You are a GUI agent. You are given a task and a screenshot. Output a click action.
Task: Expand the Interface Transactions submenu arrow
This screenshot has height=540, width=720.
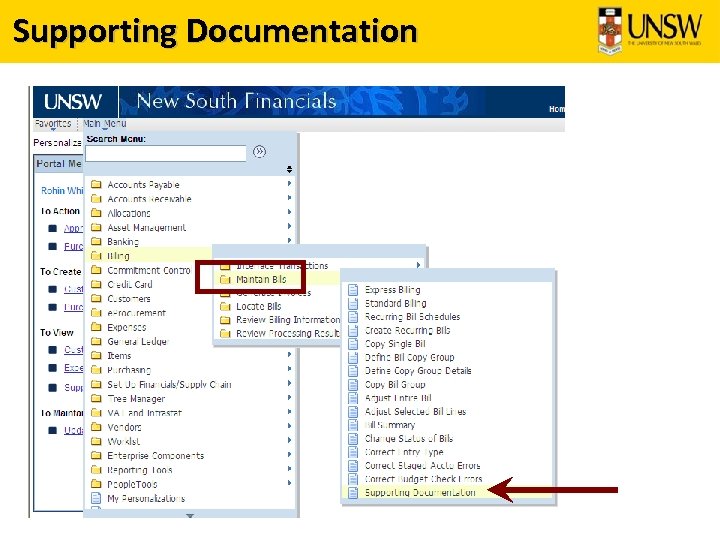tap(418, 265)
